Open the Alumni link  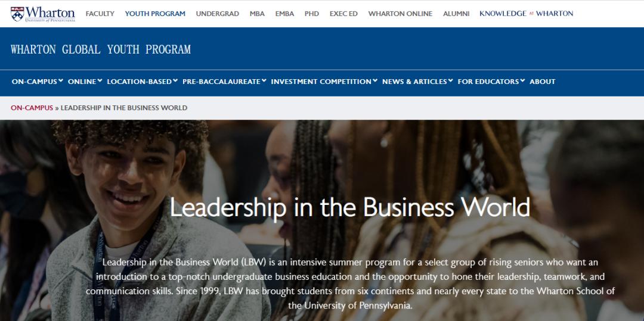click(456, 14)
